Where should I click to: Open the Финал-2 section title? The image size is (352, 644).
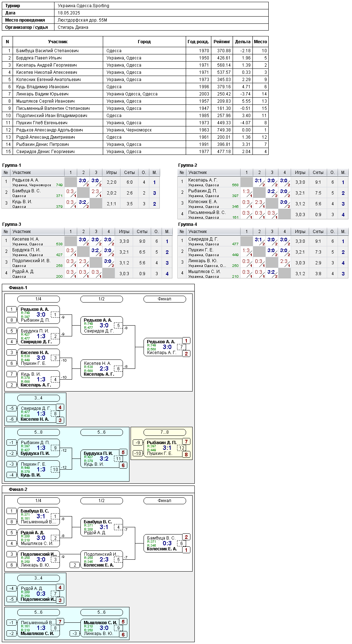pyautogui.click(x=18, y=489)
